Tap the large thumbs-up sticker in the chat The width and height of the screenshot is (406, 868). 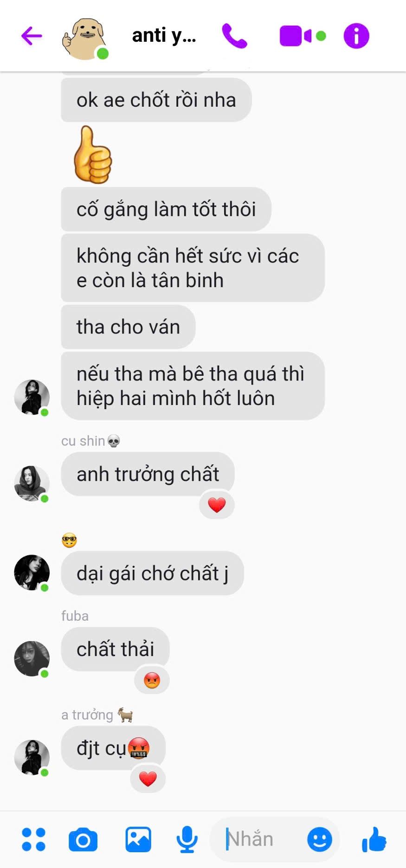92,154
